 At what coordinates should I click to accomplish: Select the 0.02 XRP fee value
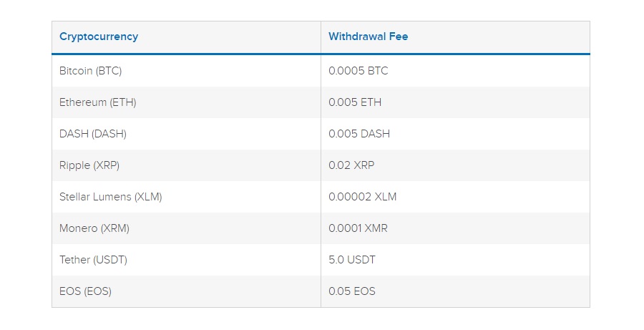pos(351,165)
